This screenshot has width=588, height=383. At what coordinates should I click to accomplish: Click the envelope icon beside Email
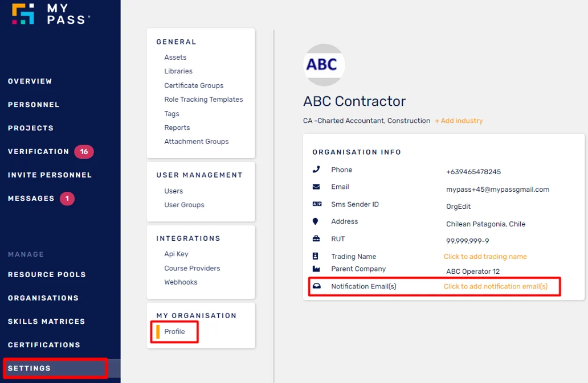pos(316,187)
